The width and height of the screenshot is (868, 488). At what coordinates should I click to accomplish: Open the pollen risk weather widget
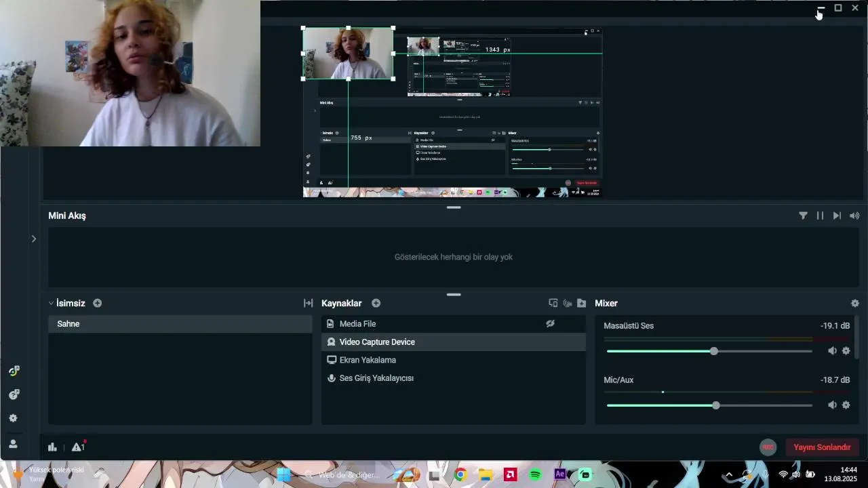(x=50, y=474)
